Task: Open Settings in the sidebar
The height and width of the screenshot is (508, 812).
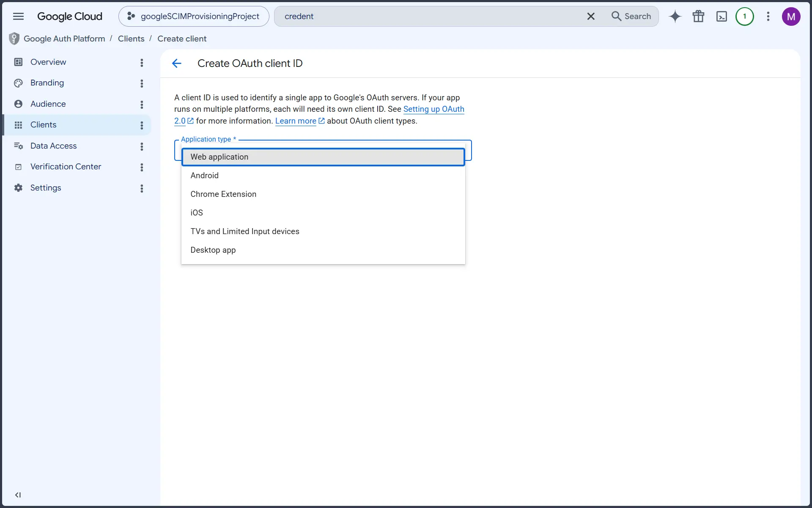Action: click(x=77, y=188)
